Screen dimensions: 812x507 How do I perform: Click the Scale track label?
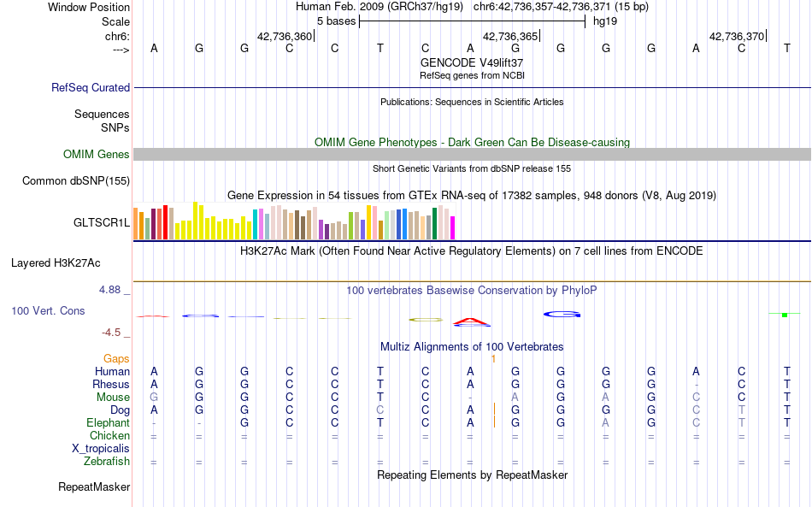[x=115, y=21]
